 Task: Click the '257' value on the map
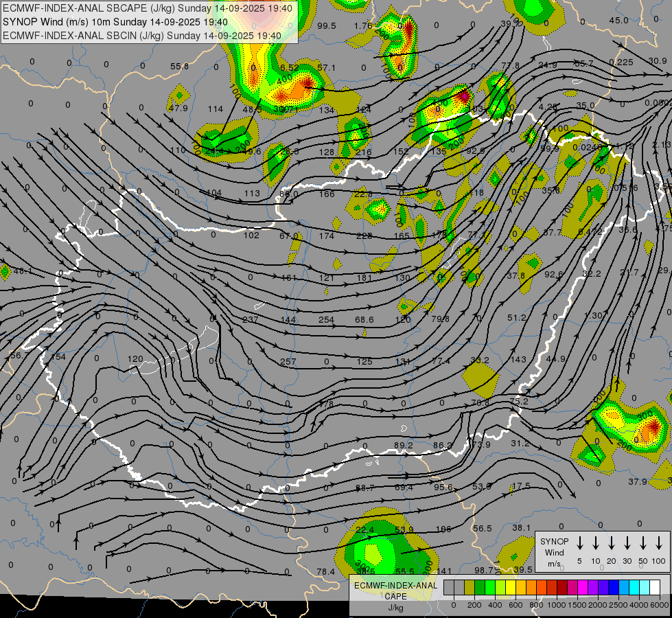tap(288, 362)
